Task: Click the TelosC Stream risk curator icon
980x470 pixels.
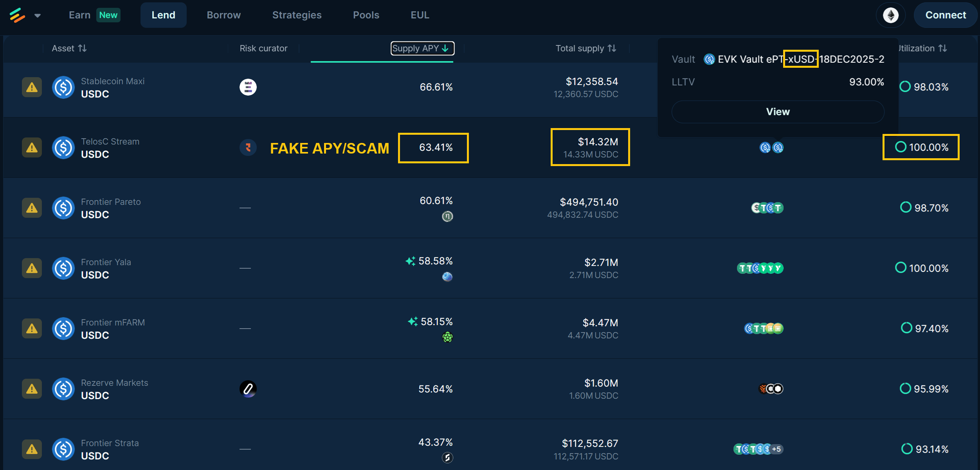Action: click(x=248, y=148)
